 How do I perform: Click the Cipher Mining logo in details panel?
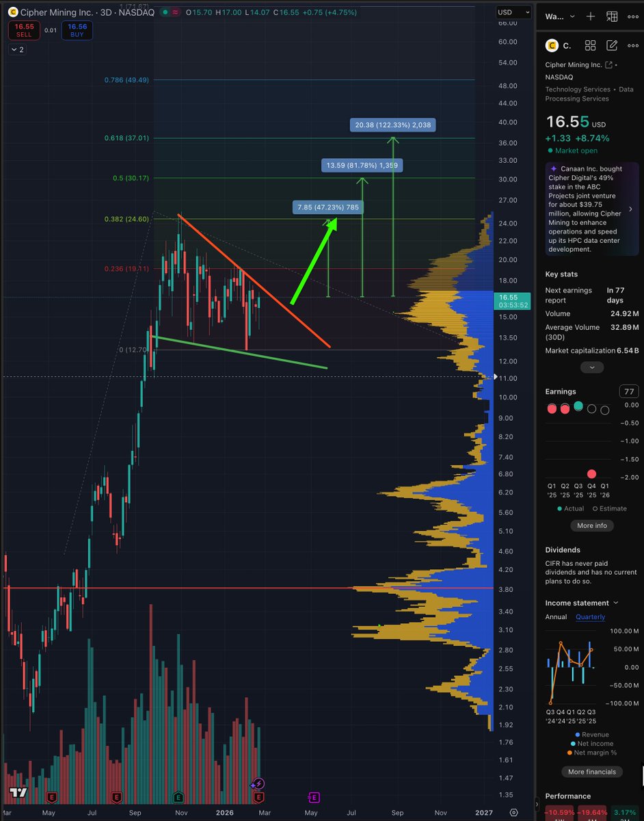click(552, 45)
